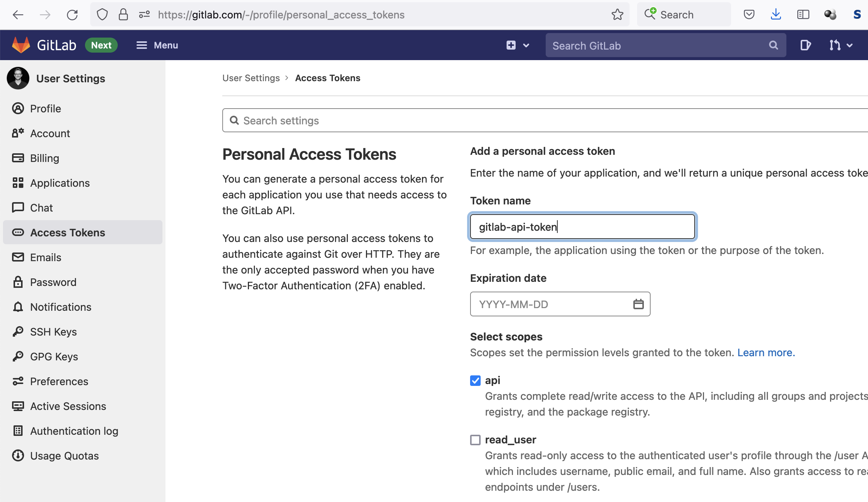
Task: Enable the api scope checkbox
Action: (475, 380)
